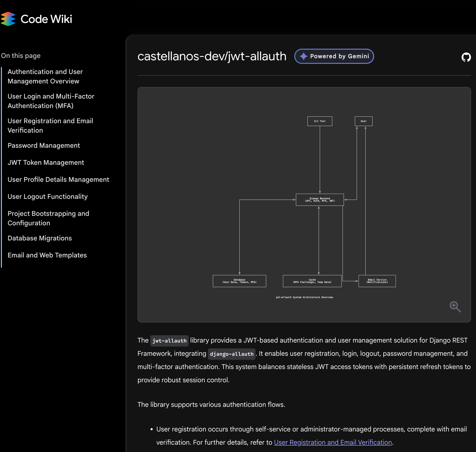Open User Profile Details Management section

pos(58,179)
